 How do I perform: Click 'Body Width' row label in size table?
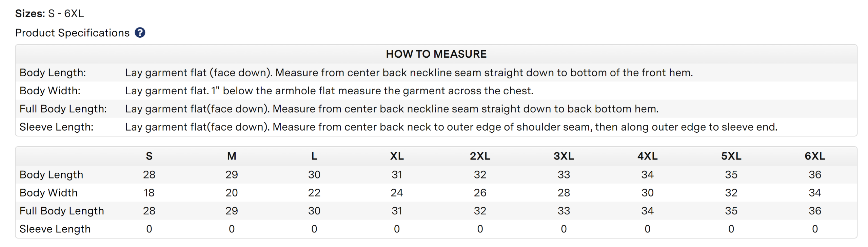[48, 193]
